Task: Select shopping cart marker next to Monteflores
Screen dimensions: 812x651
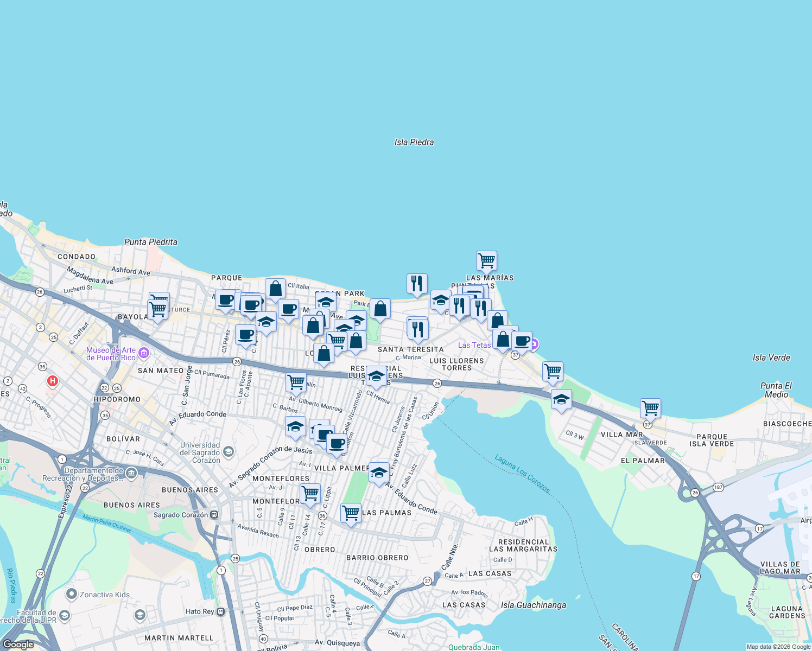Action: coord(310,494)
